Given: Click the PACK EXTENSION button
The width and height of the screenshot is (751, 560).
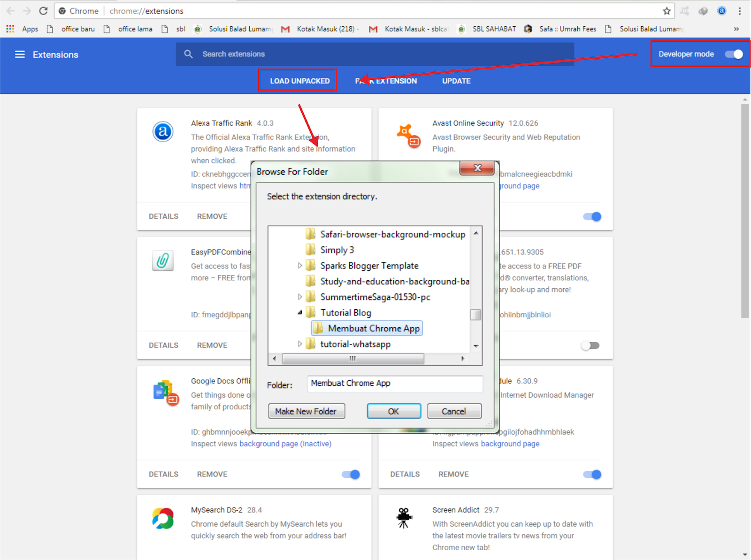Looking at the screenshot, I should (x=386, y=81).
